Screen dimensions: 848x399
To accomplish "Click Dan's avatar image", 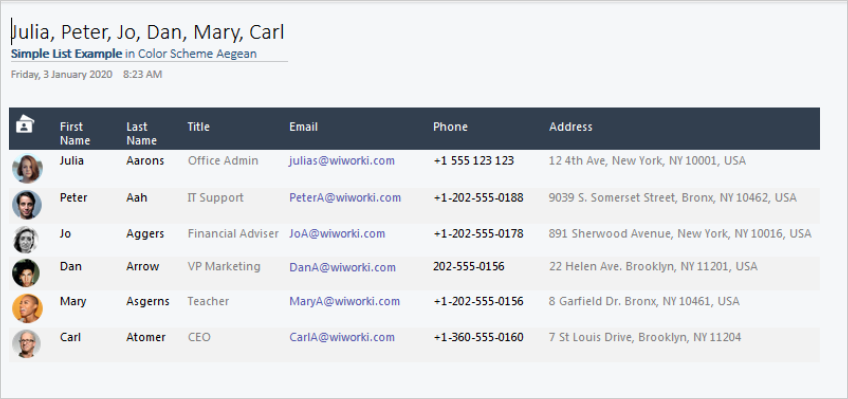I will (26, 272).
